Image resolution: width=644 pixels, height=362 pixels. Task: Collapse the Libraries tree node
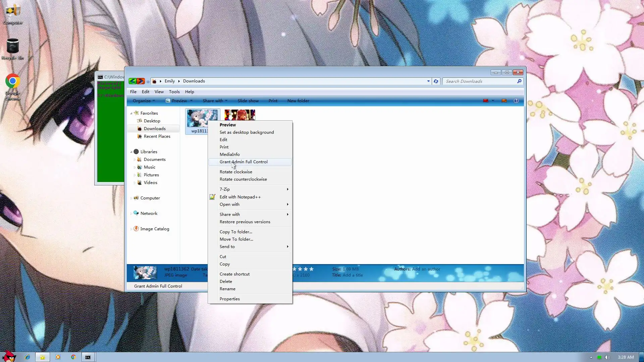pyautogui.click(x=131, y=152)
